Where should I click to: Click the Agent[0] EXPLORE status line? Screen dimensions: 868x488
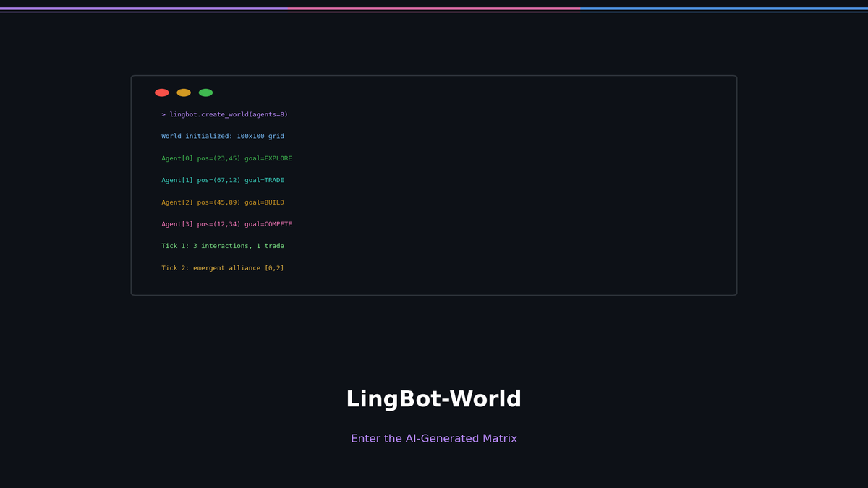[x=226, y=158]
